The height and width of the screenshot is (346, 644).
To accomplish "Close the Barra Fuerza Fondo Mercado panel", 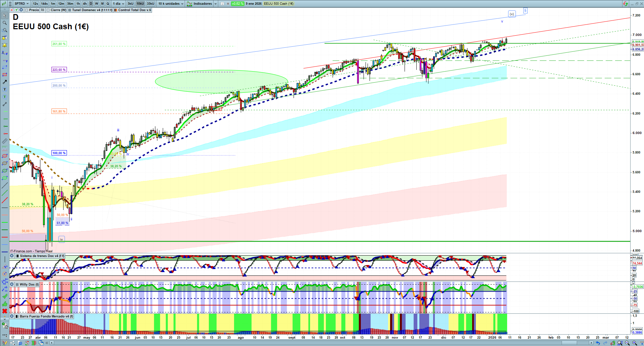I will point(12,316).
